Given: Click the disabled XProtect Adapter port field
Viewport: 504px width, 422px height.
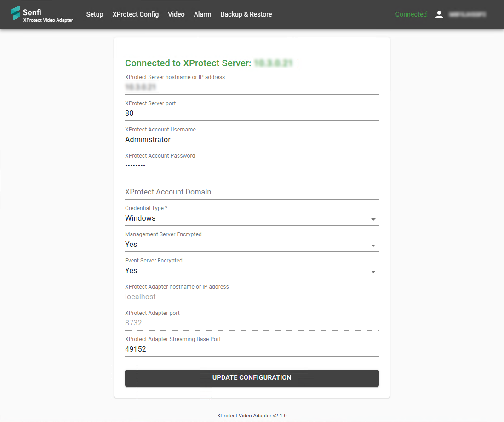Looking at the screenshot, I should coord(252,323).
